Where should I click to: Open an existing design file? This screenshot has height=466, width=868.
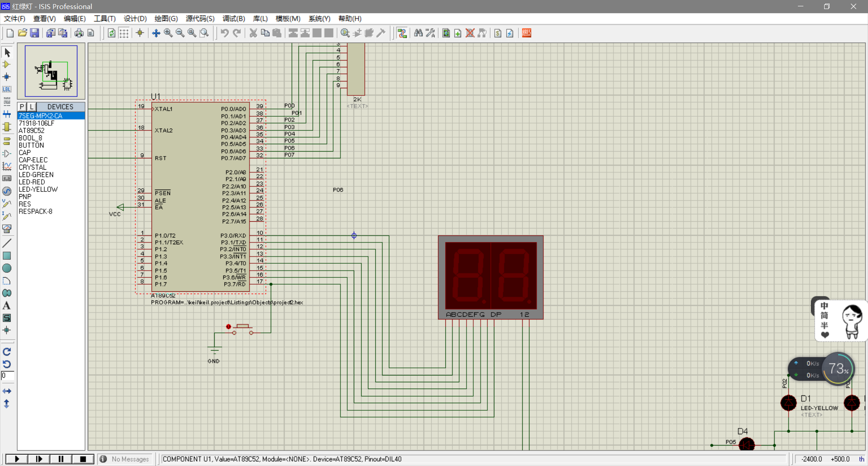(22, 33)
